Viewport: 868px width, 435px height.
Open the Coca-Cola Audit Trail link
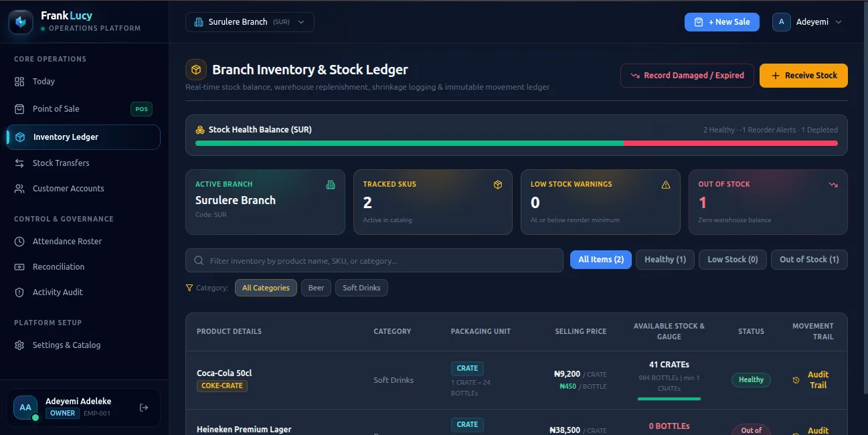(x=812, y=379)
